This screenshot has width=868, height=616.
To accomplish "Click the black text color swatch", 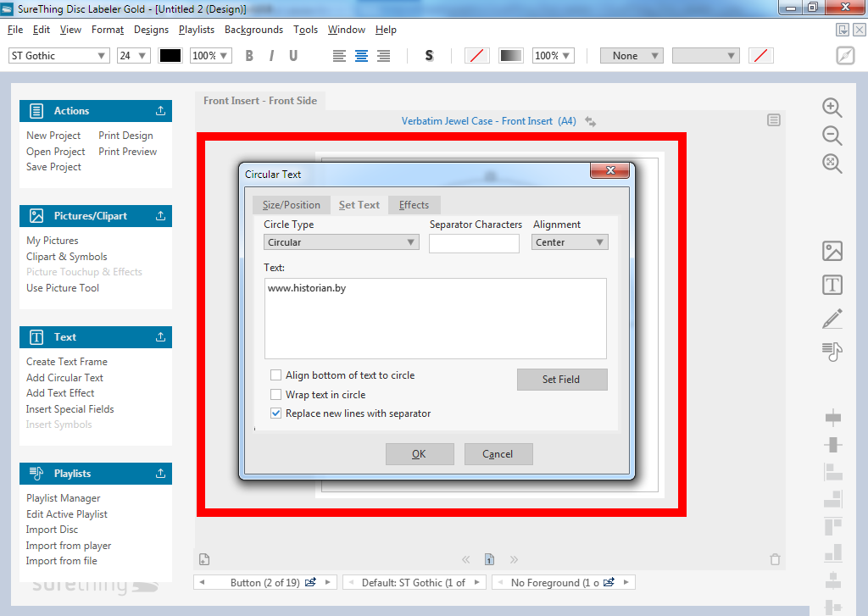I will [170, 56].
